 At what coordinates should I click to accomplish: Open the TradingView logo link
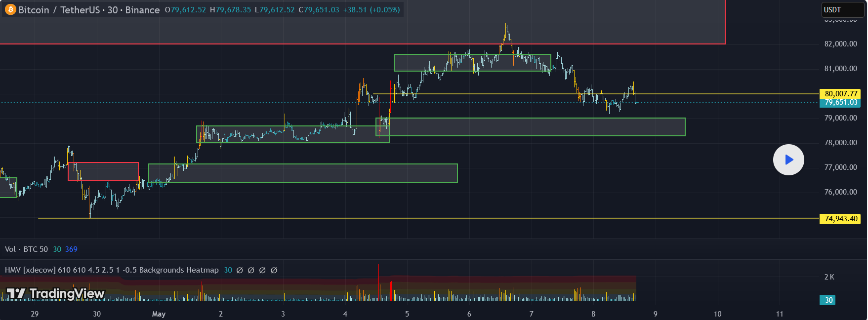pyautogui.click(x=55, y=294)
